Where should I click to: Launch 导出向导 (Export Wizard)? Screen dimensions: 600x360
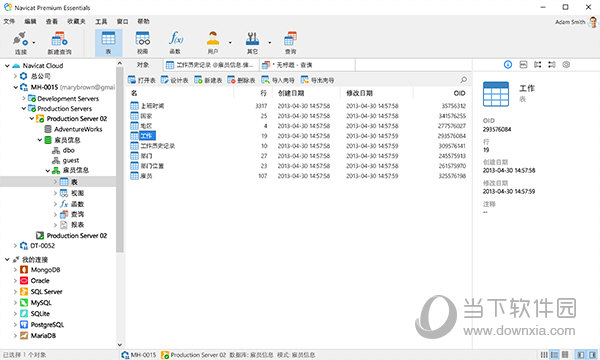coord(317,80)
